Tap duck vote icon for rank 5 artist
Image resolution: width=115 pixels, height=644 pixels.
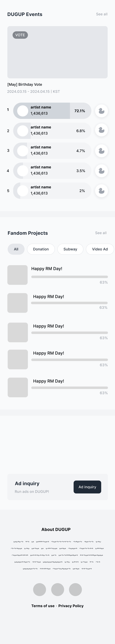point(101,191)
